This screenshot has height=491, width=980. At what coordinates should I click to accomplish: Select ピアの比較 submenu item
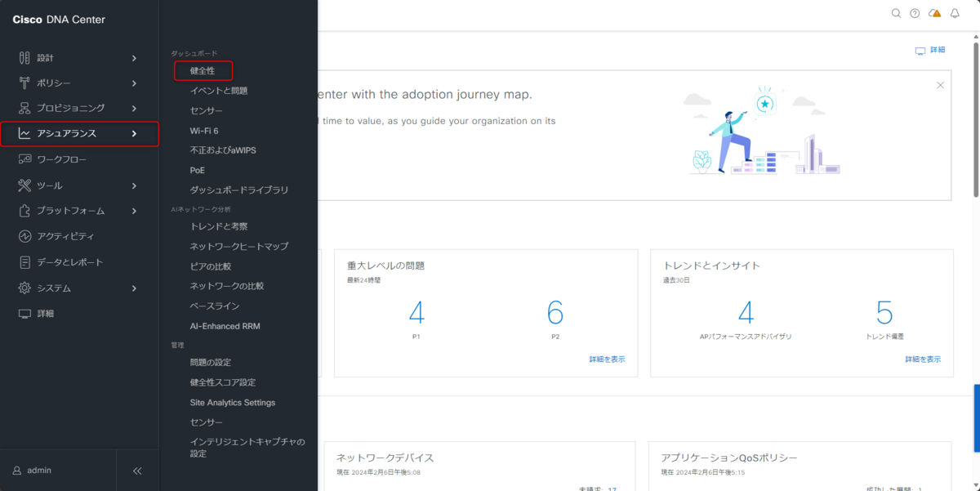[x=211, y=266]
